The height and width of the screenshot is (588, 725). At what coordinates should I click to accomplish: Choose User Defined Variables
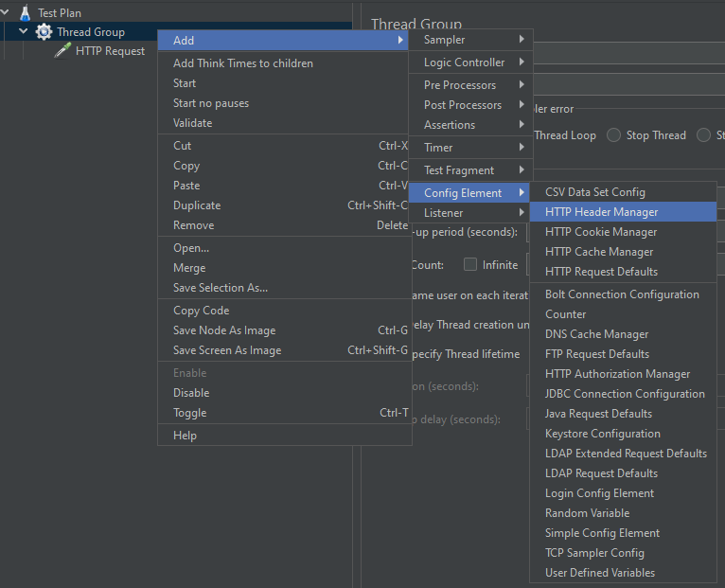click(623, 573)
